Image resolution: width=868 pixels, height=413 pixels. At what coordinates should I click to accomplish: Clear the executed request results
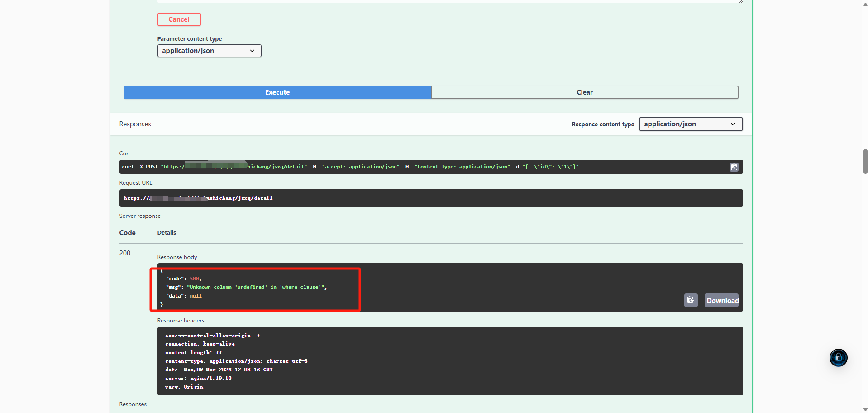pyautogui.click(x=584, y=92)
